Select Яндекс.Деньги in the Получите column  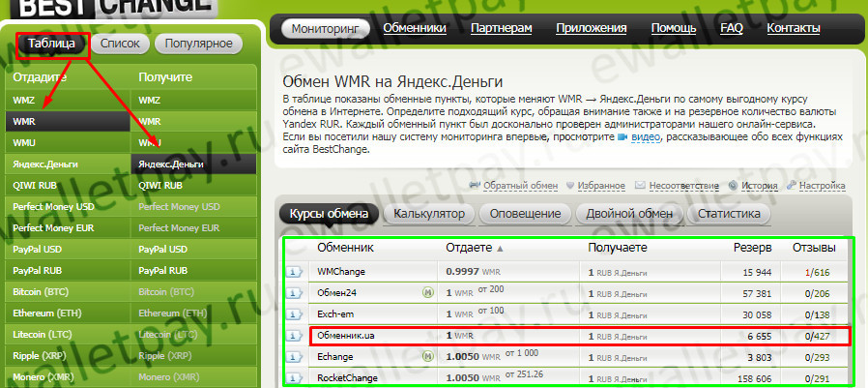pos(193,164)
